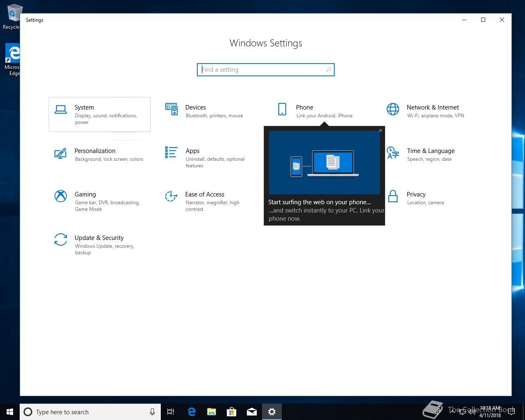Launch Edge from the taskbar
This screenshot has width=525, height=420.
click(191, 412)
